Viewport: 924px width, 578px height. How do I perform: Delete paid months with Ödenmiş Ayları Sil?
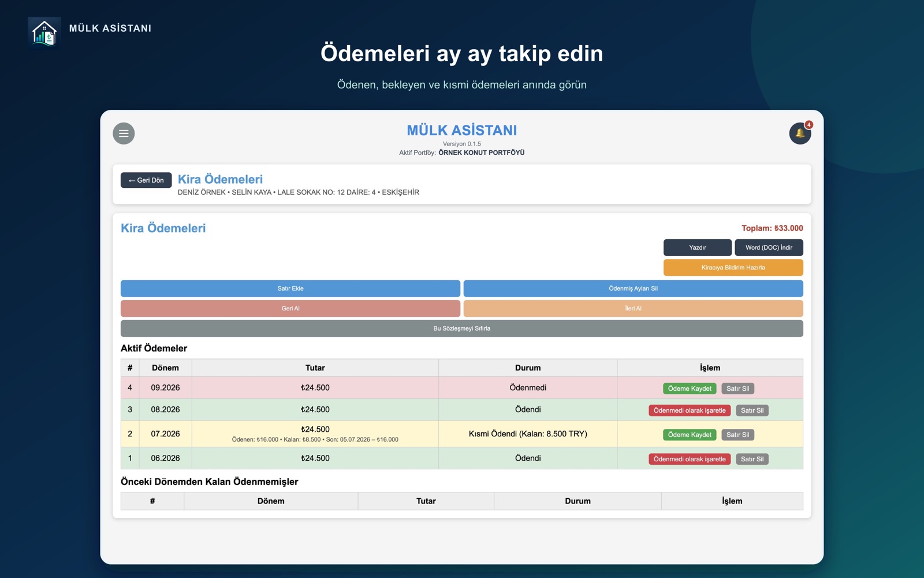coord(633,288)
